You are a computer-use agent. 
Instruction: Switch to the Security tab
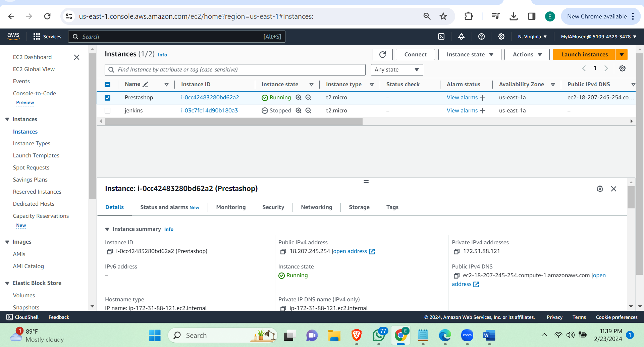point(273,207)
